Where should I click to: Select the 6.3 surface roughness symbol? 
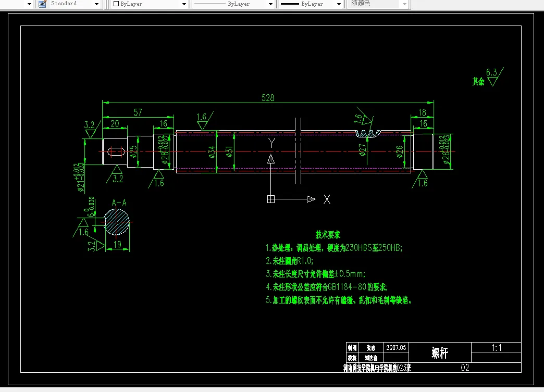coord(494,77)
